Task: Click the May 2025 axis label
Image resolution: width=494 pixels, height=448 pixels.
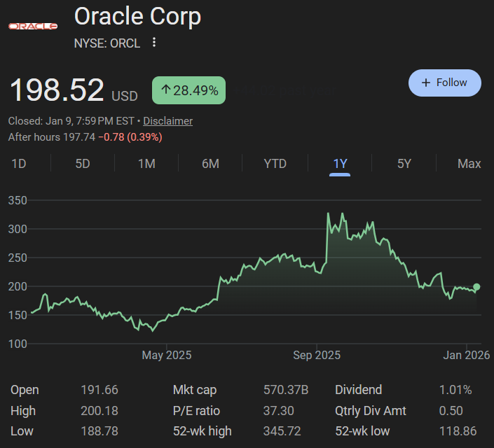Action: coord(166,356)
